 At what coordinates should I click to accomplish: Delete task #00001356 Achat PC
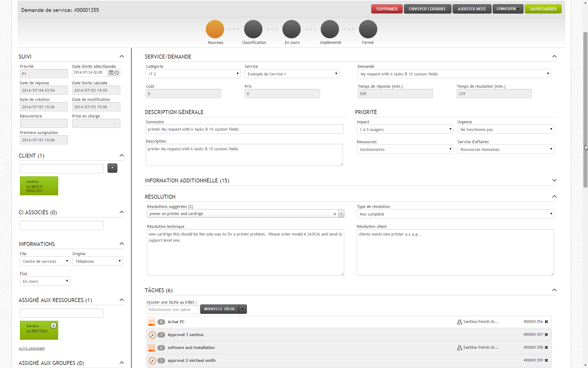(546, 322)
